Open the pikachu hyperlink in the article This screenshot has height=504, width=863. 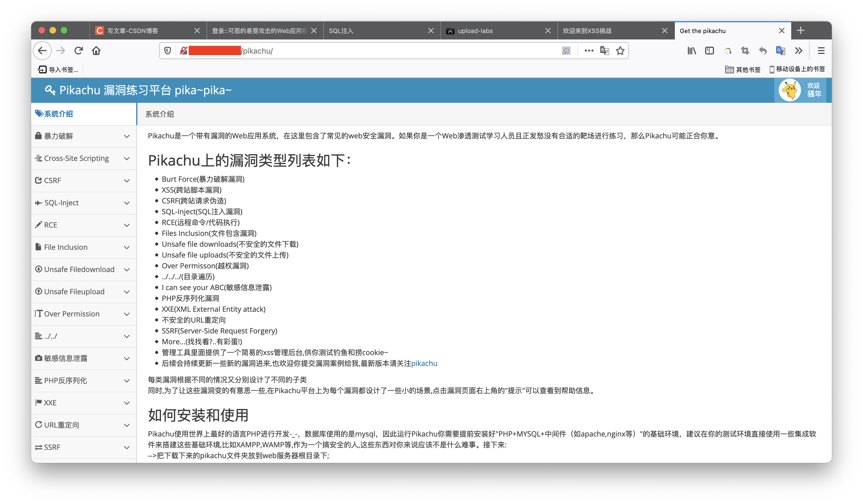click(x=424, y=363)
